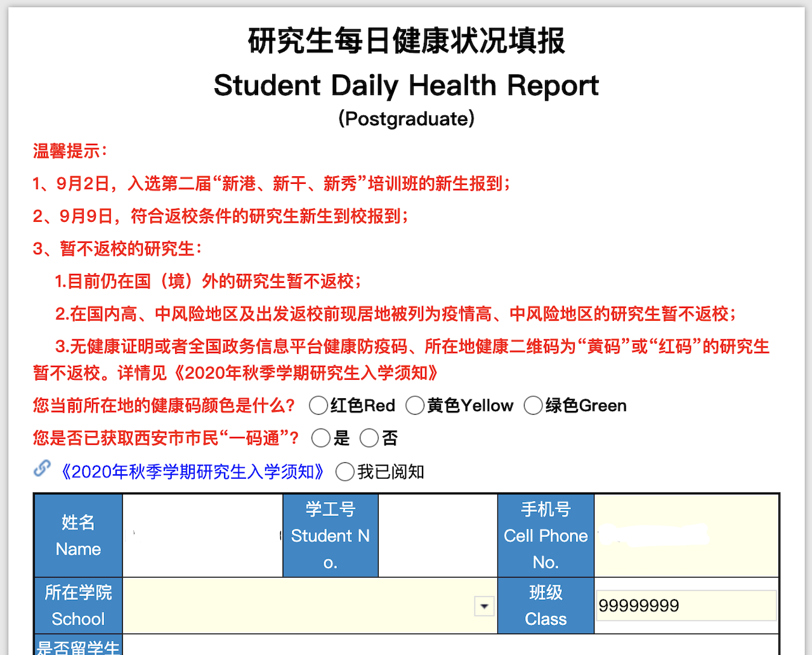
Task: Click the 姓名 Name label cell
Action: [78, 536]
